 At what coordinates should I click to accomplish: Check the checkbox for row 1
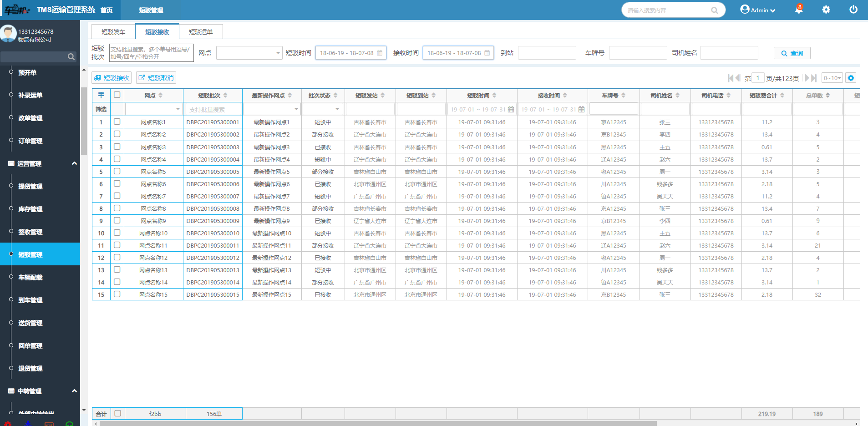coord(117,122)
